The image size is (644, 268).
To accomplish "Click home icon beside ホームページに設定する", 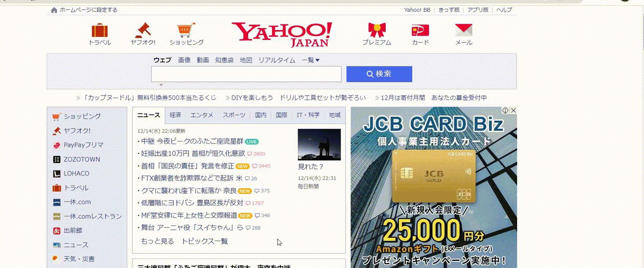I will tap(54, 10).
